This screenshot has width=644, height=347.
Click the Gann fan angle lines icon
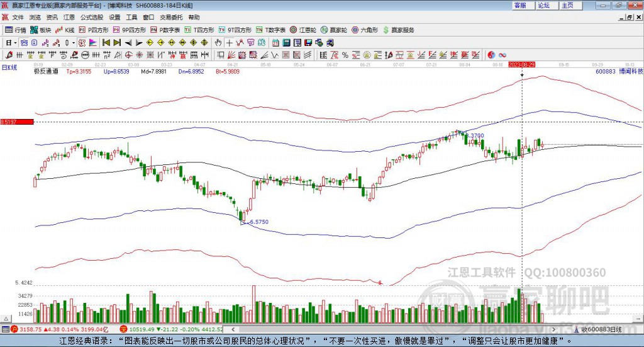pos(231,55)
